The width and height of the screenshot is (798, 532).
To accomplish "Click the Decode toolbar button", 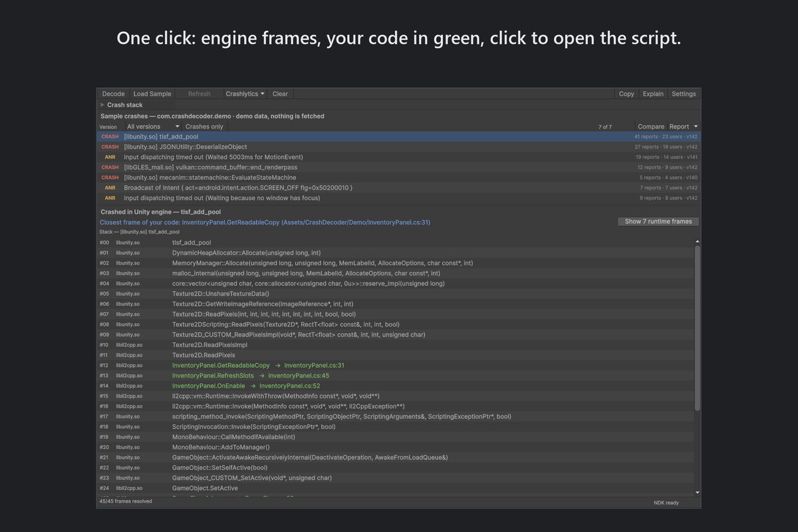I will [113, 94].
